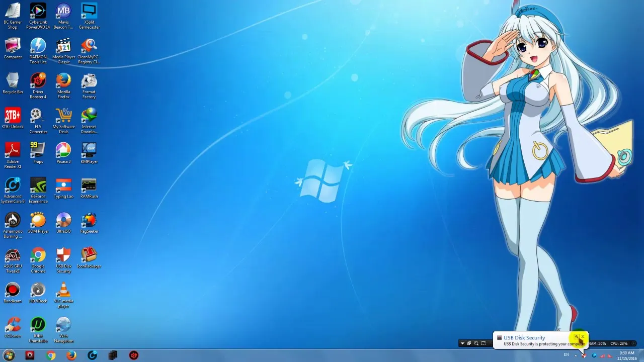Expand the black toolbar dropdown arrow
Viewport: 644px width, 362px height.
pos(462,343)
